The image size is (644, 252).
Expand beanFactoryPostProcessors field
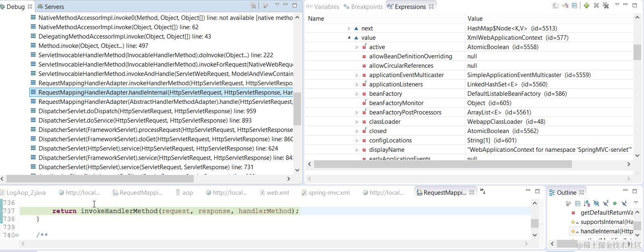point(357,112)
